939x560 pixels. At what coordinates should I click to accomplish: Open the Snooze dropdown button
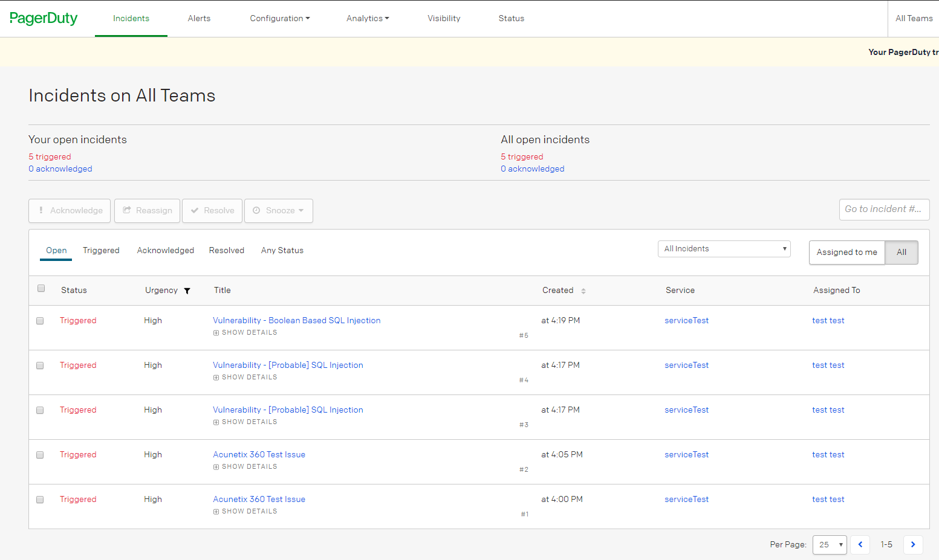coord(279,211)
